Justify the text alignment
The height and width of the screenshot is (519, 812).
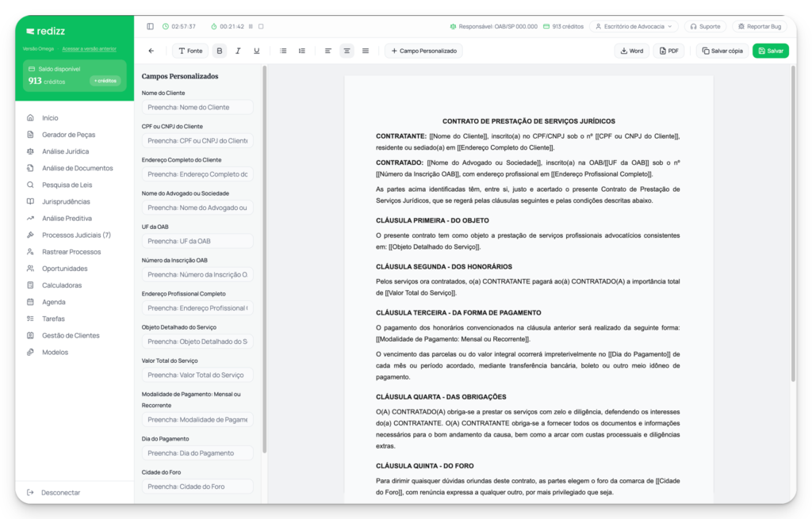coord(365,51)
